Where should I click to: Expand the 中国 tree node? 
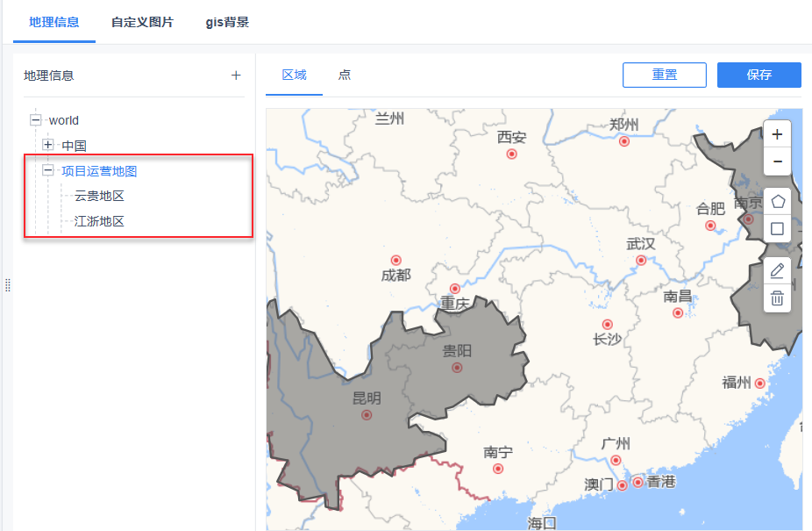(48, 145)
